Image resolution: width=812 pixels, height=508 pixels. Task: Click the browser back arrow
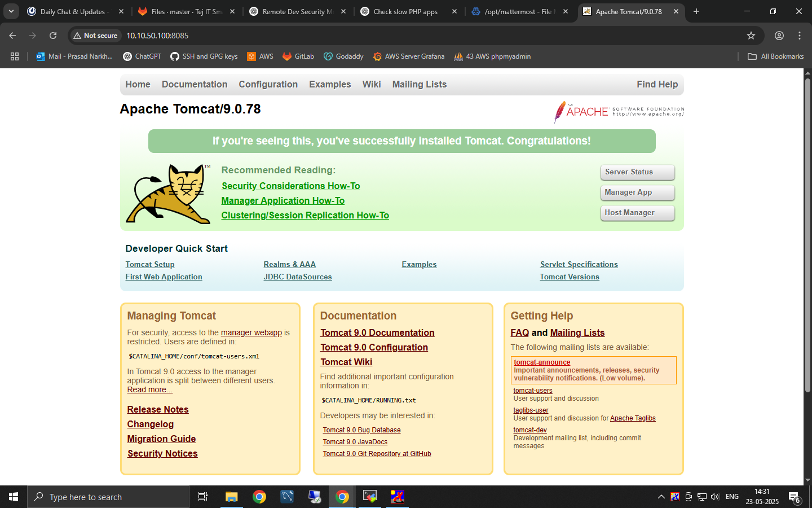pos(12,36)
